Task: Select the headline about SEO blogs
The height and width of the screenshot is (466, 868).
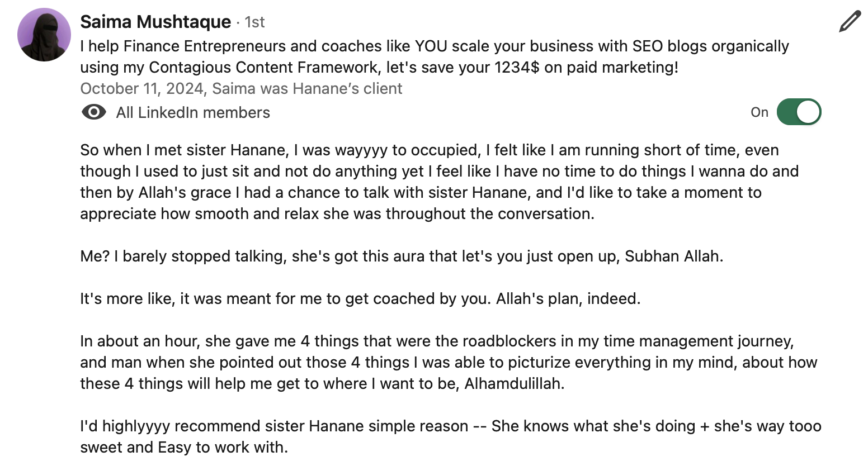Action: (435, 56)
